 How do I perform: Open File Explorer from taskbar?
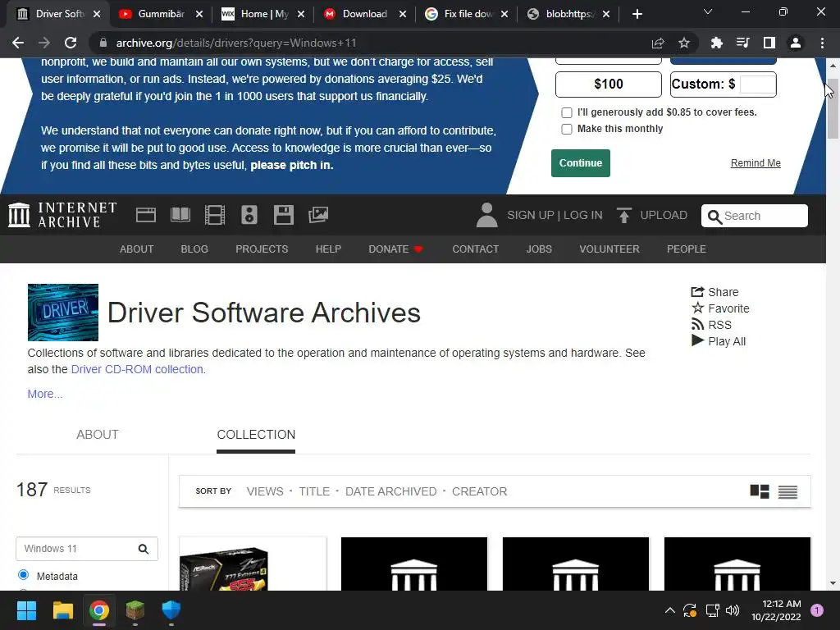click(62, 610)
